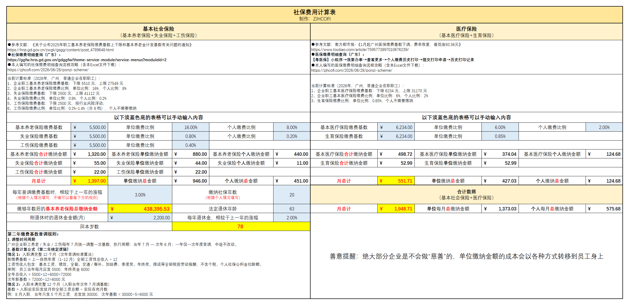
Task: Select the 医疗保险 section header
Action: point(466,32)
